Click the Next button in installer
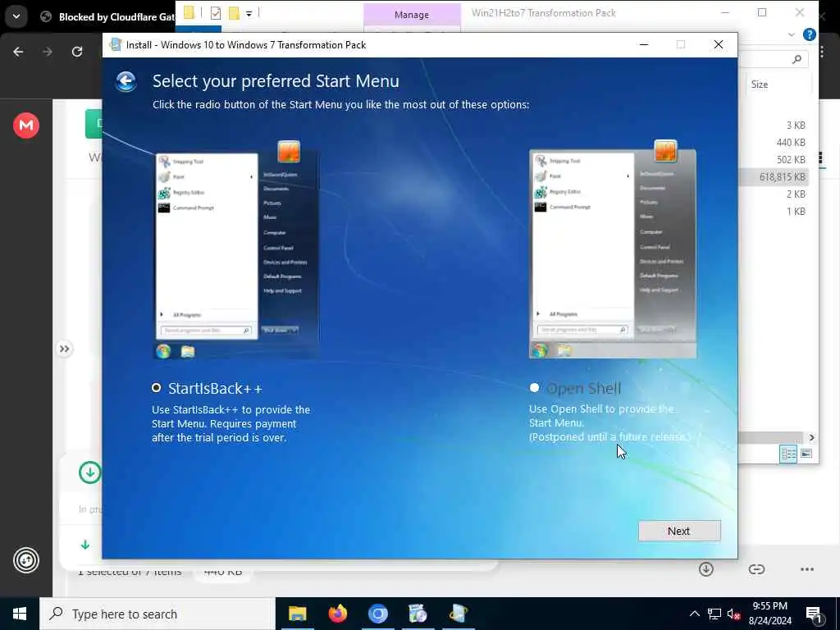The image size is (840, 630). point(678,531)
